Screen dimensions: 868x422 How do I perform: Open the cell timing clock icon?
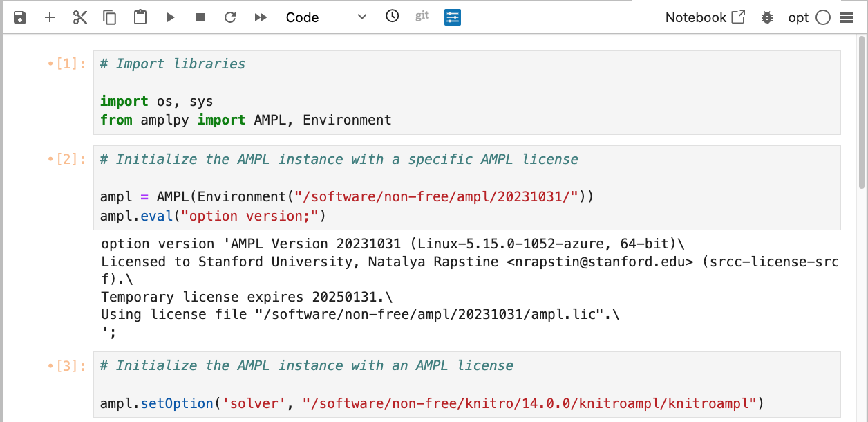coord(392,17)
